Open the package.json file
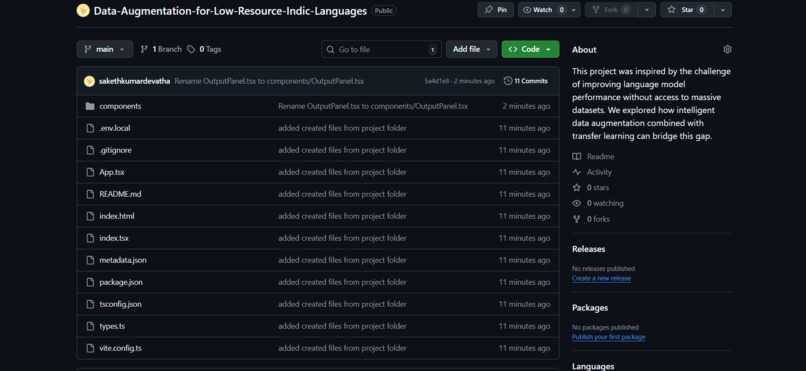 tap(121, 283)
